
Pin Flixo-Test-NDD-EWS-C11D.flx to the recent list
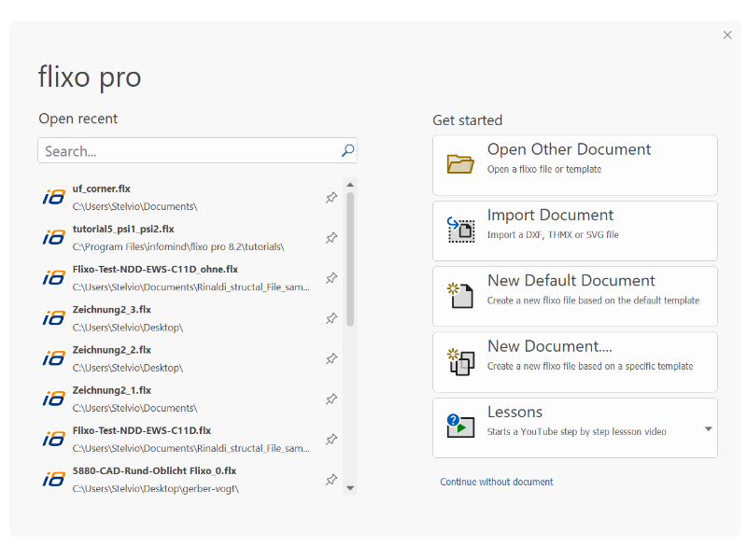331,439
